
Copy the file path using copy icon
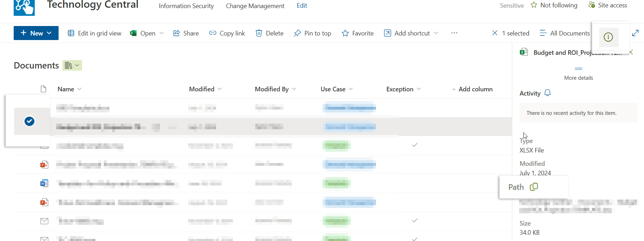(534, 187)
